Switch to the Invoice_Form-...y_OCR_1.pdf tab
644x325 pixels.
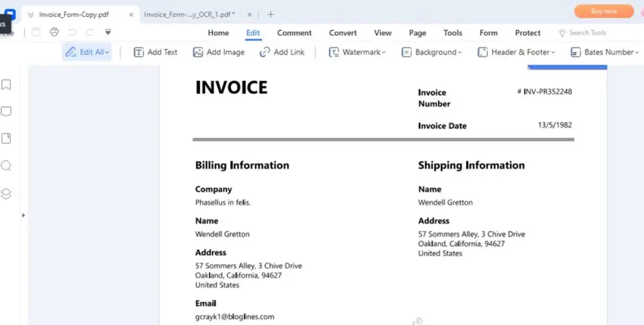click(x=190, y=14)
